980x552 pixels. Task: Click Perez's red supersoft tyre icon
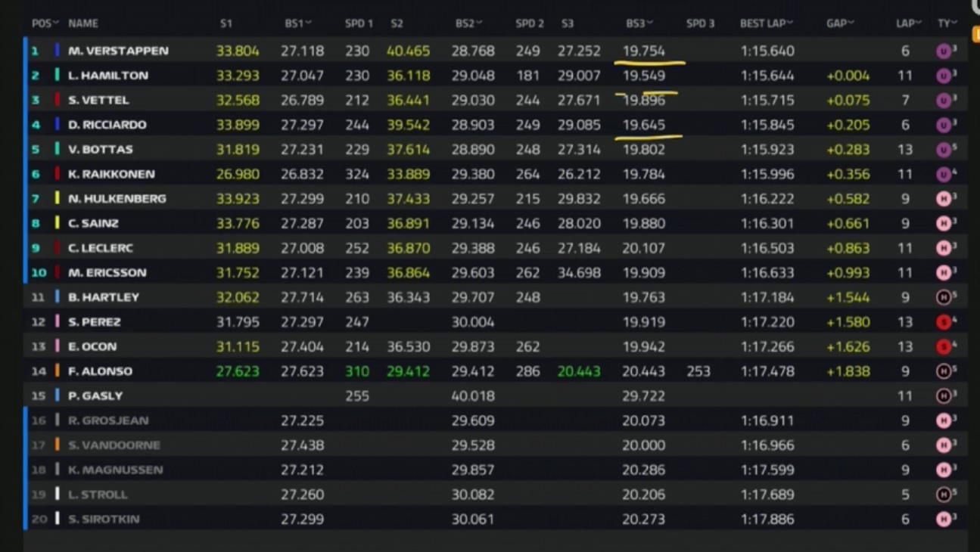click(x=943, y=322)
